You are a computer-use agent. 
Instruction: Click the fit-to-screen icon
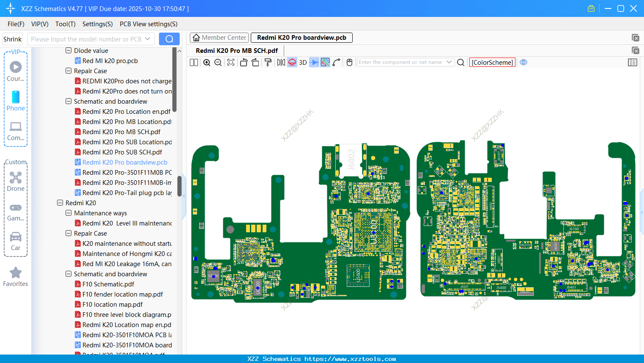pyautogui.click(x=231, y=63)
